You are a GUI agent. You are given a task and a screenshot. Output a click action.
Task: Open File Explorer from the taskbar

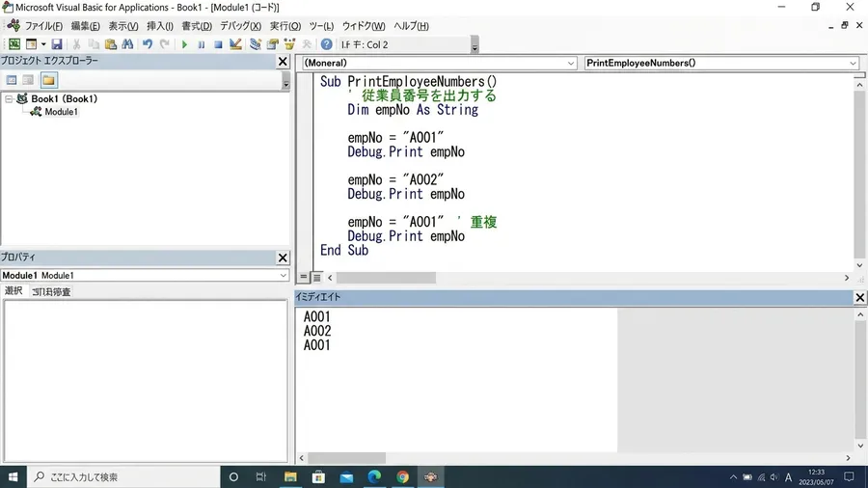click(290, 477)
